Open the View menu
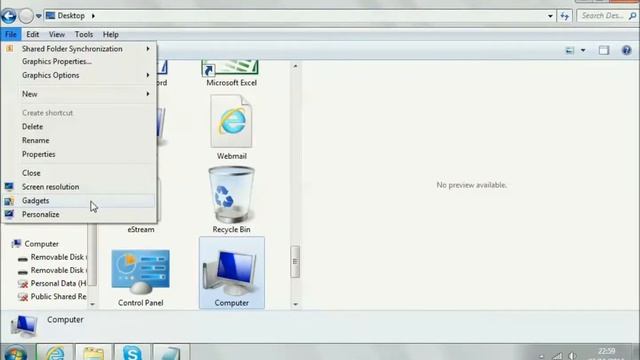The width and height of the screenshot is (640, 360). pos(57,34)
